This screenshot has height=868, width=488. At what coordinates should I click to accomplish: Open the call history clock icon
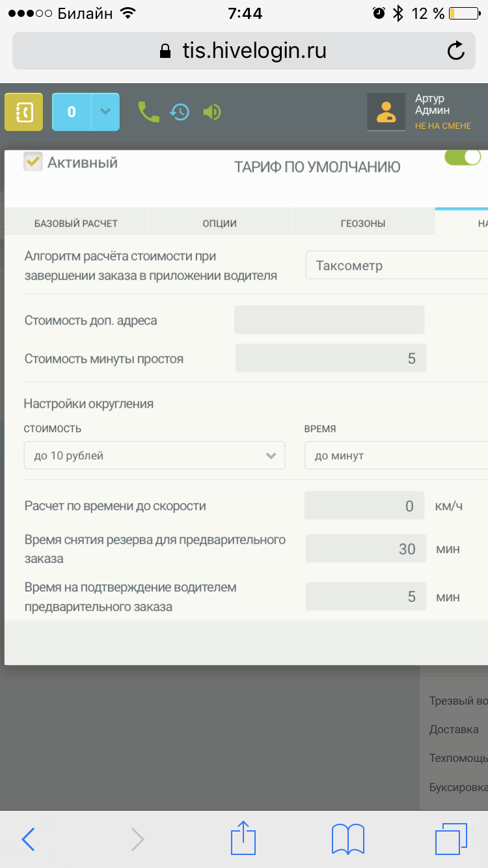point(180,112)
